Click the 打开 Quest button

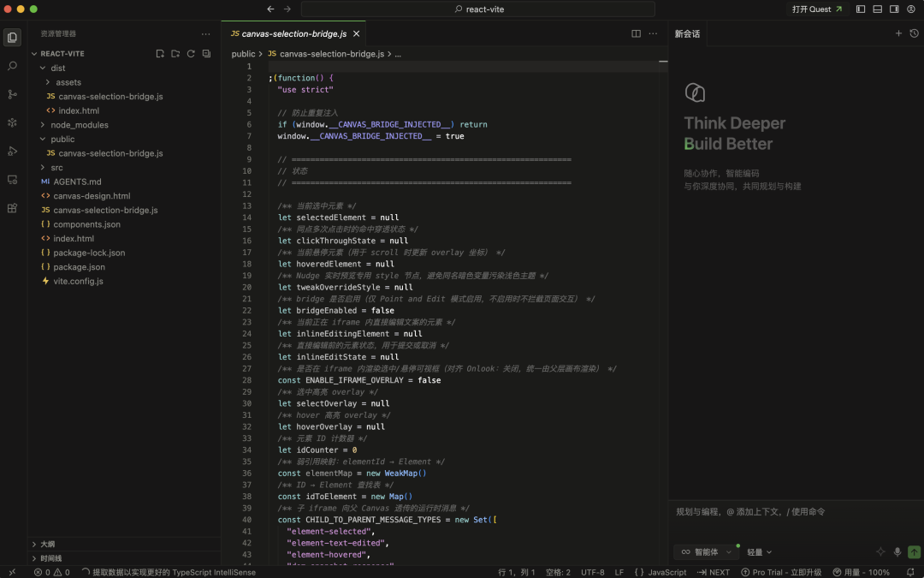[x=817, y=9]
